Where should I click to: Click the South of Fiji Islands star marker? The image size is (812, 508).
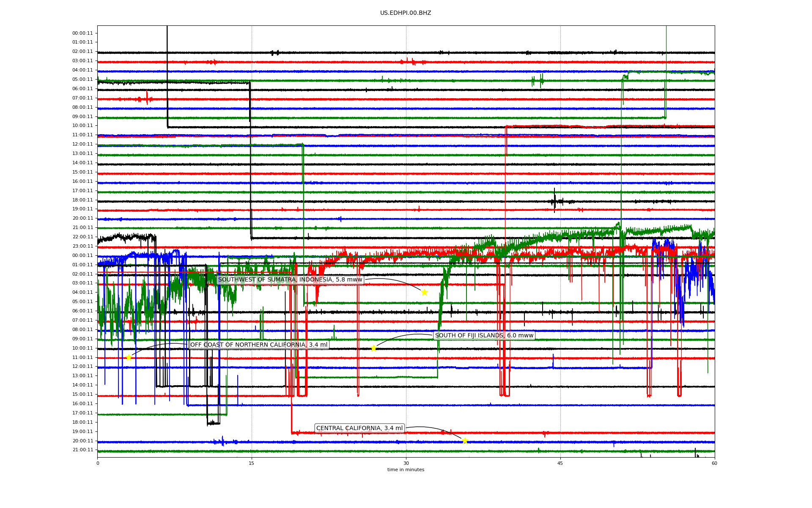373,348
